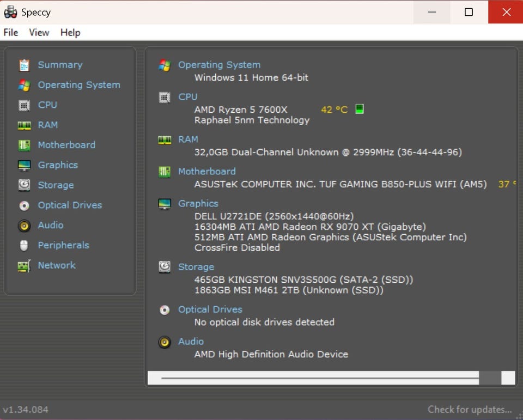The width and height of the screenshot is (523, 420).
Task: Go to the RAM section in sidebar
Action: [48, 125]
